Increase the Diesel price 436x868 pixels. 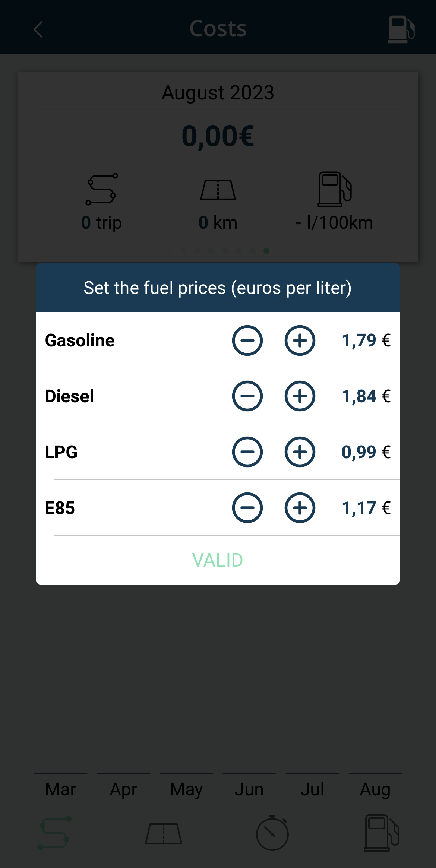point(300,396)
